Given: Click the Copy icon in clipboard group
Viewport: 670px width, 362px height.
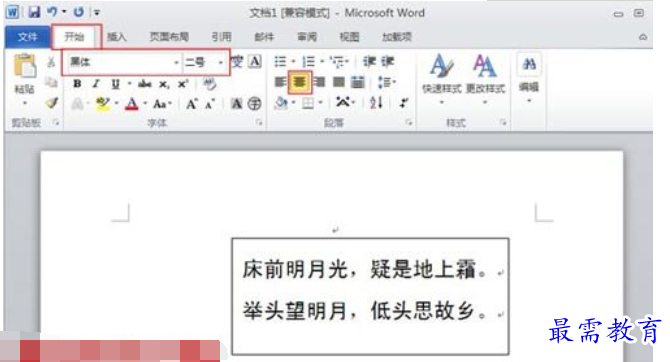Looking at the screenshot, I should click(51, 82).
